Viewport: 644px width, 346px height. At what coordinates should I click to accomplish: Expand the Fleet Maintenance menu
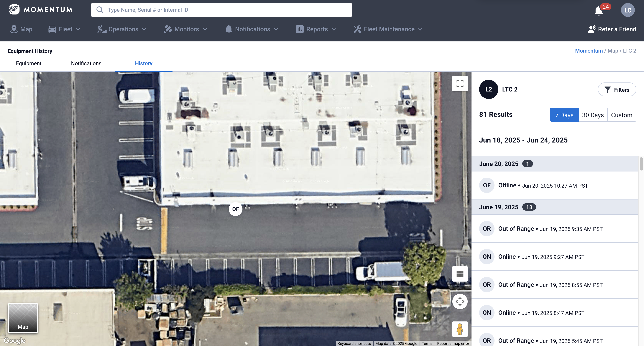pos(388,29)
